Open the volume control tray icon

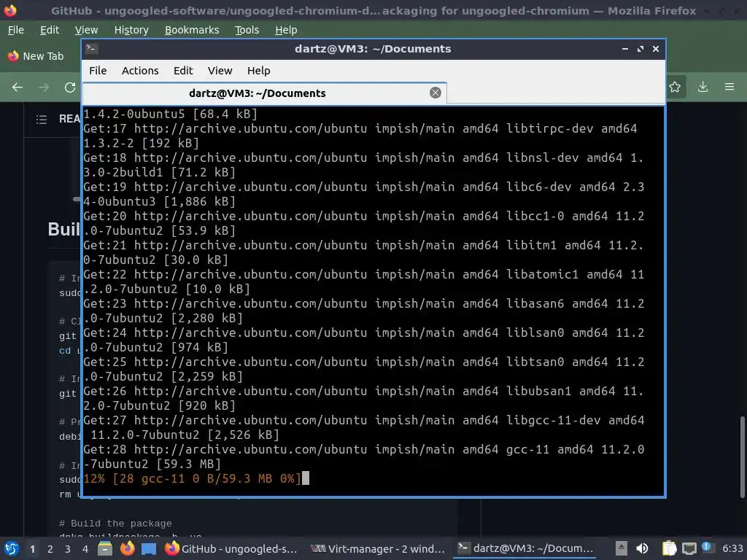[x=642, y=548]
